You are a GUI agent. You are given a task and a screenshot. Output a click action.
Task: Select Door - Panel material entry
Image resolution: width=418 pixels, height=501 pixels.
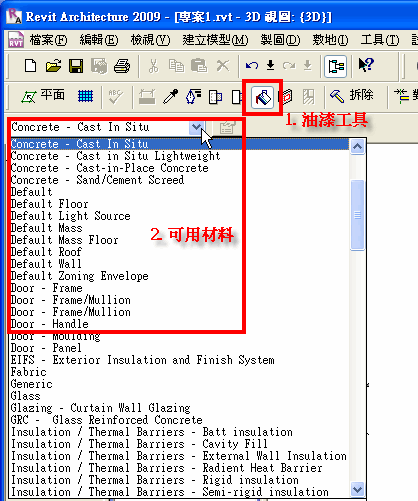coord(46,348)
